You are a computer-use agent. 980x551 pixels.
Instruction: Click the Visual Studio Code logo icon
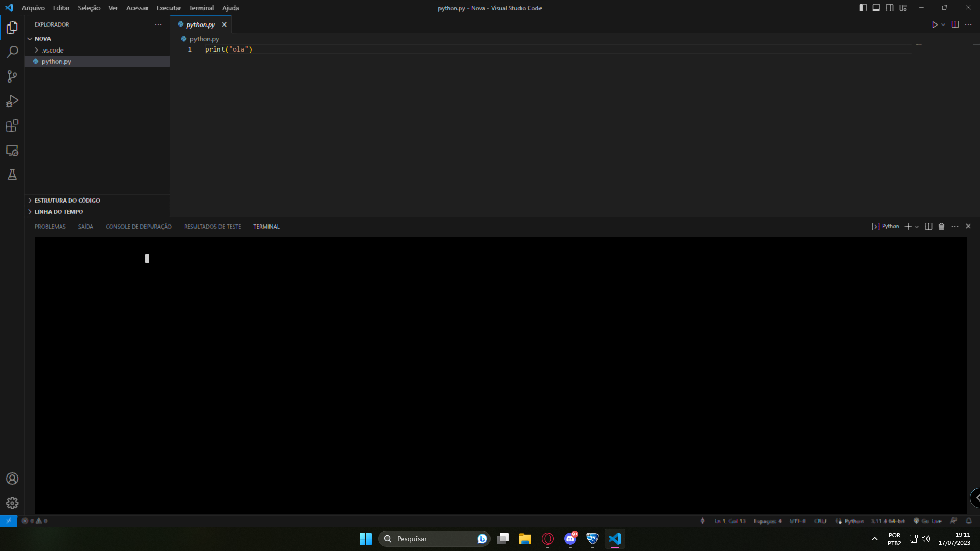(x=9, y=8)
